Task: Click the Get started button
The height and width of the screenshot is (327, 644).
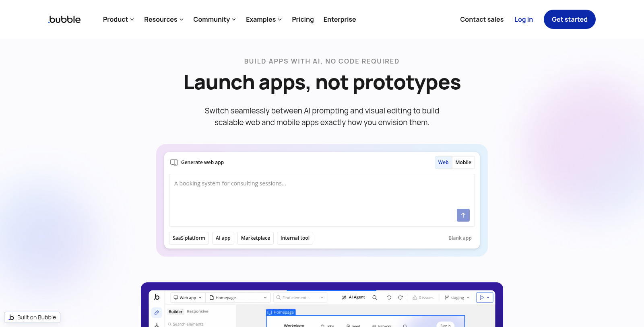Action: [569, 19]
